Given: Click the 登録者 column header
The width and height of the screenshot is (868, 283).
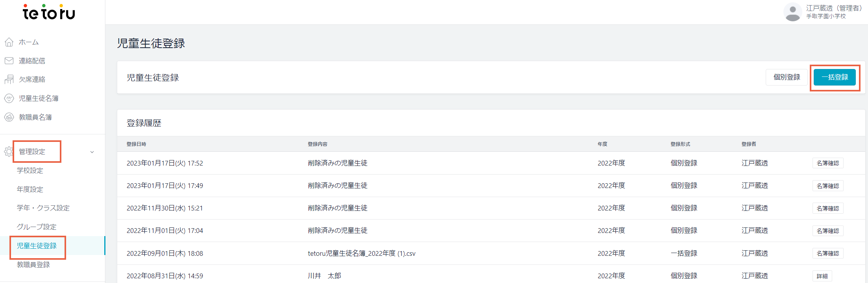Looking at the screenshot, I should [749, 144].
